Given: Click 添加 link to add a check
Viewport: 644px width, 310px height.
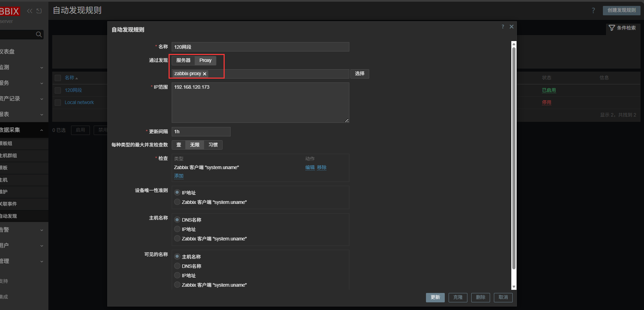Looking at the screenshot, I should pyautogui.click(x=179, y=176).
